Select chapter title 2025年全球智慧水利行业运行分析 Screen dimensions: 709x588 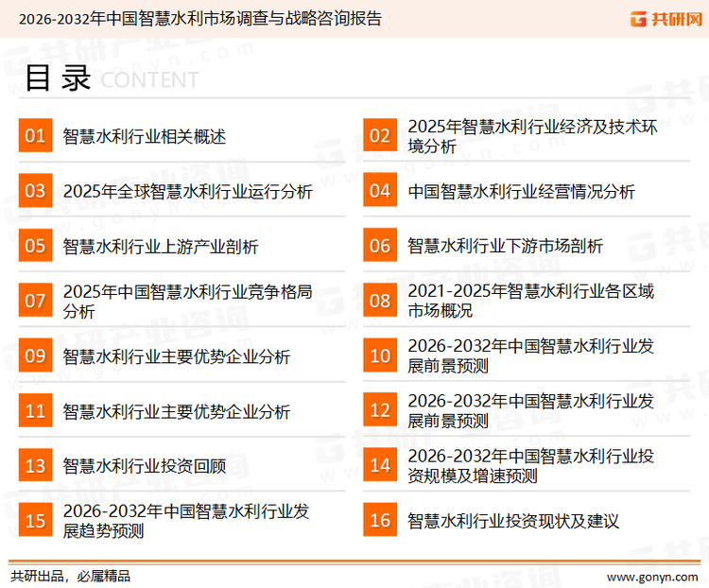click(188, 192)
